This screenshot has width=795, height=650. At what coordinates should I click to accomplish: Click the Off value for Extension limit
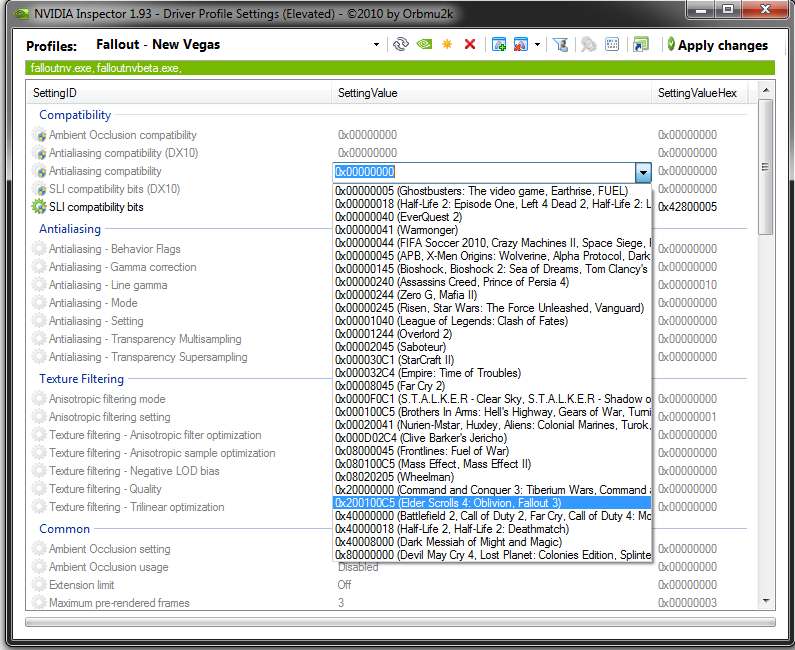[344, 585]
